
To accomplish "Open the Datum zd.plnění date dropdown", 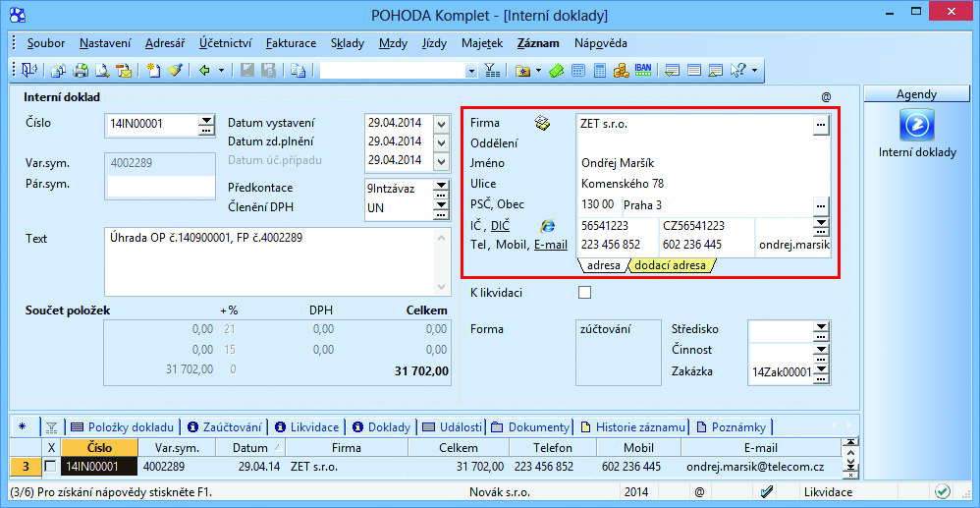I will click(x=443, y=142).
